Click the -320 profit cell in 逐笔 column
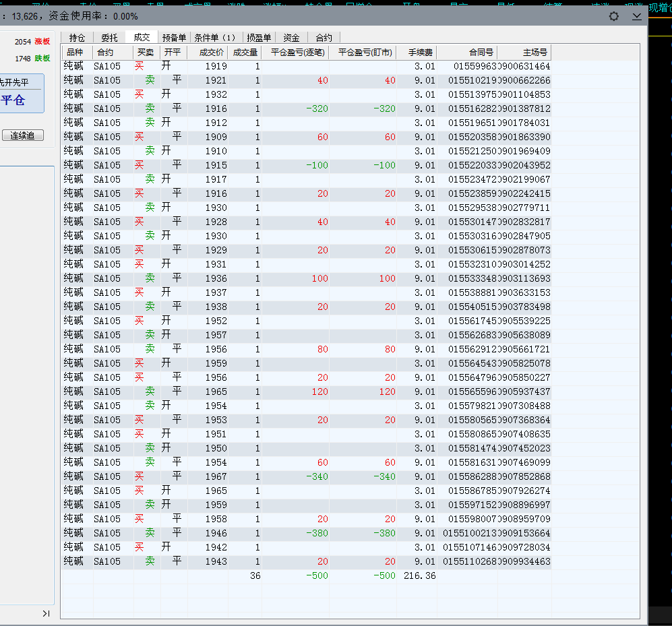The width and height of the screenshot is (672, 626). [x=317, y=109]
